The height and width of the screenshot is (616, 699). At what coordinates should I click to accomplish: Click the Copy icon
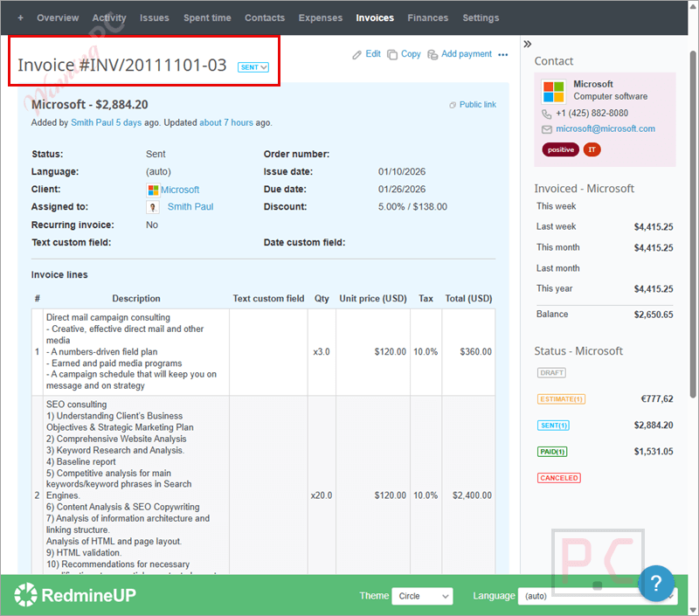click(x=392, y=55)
